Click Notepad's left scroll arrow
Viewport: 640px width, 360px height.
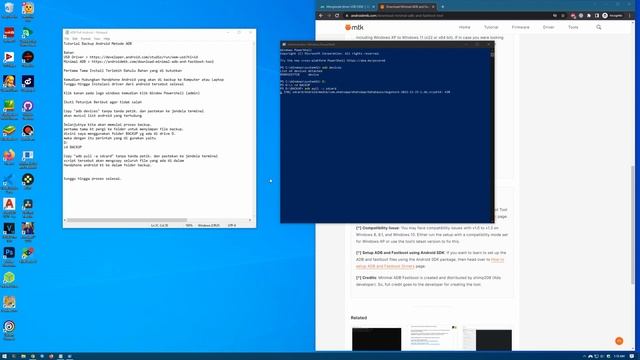click(65, 220)
